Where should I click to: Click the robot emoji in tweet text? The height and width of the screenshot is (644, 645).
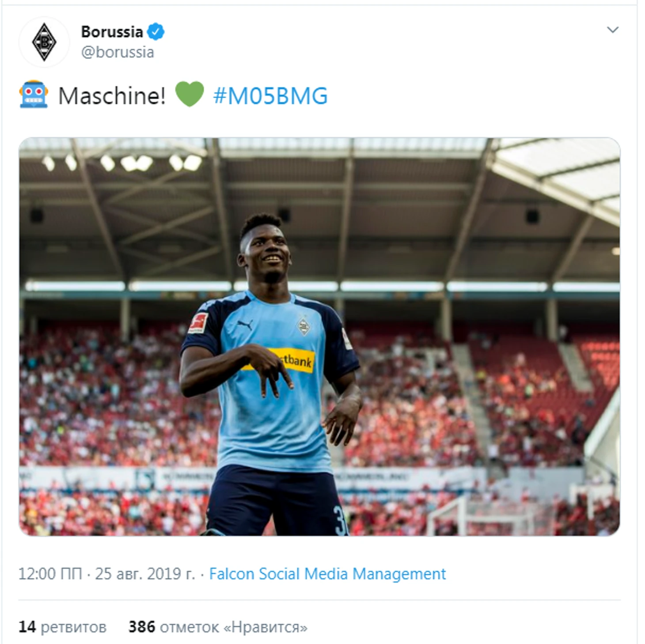point(34,95)
